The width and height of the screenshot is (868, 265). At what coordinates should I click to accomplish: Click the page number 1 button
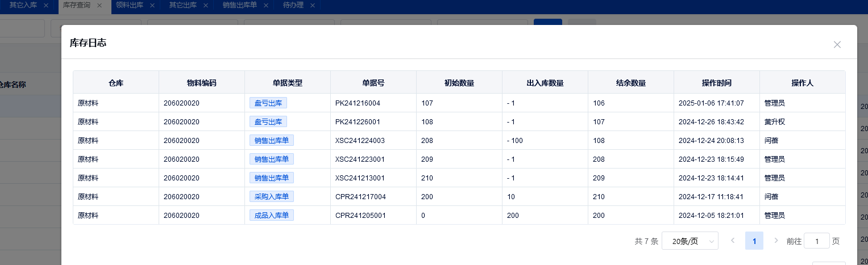click(754, 241)
